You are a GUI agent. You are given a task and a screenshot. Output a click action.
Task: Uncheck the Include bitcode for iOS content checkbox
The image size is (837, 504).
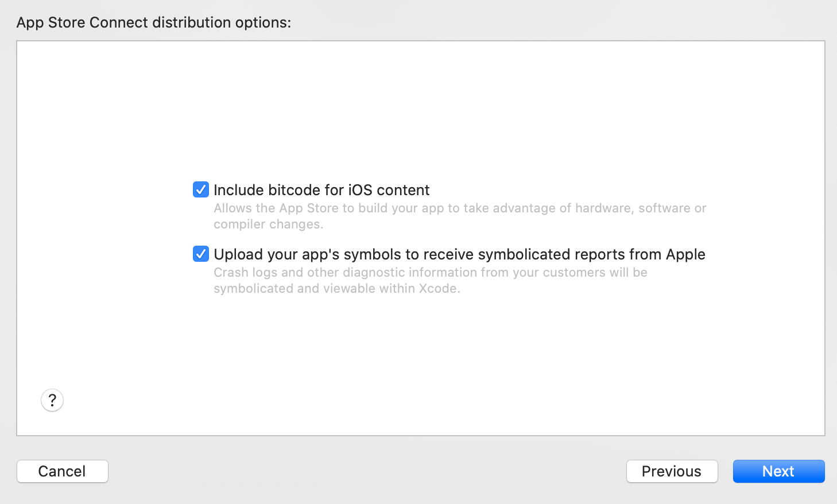point(201,189)
